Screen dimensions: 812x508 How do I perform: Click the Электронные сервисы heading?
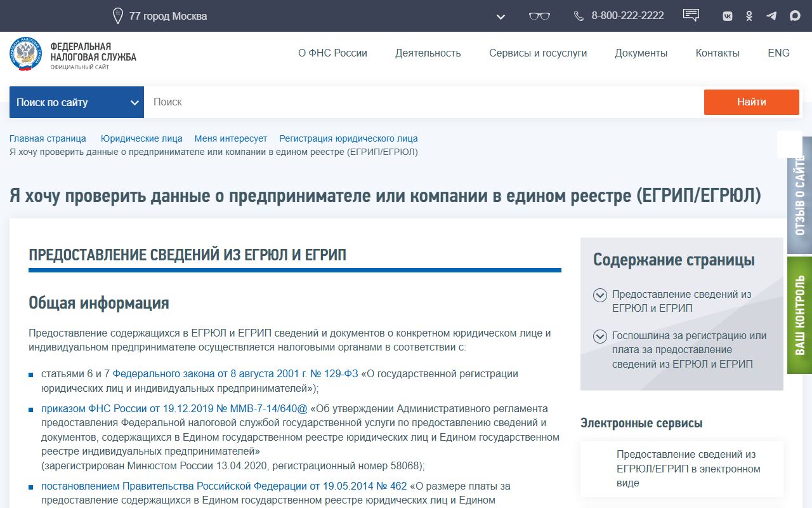641,424
